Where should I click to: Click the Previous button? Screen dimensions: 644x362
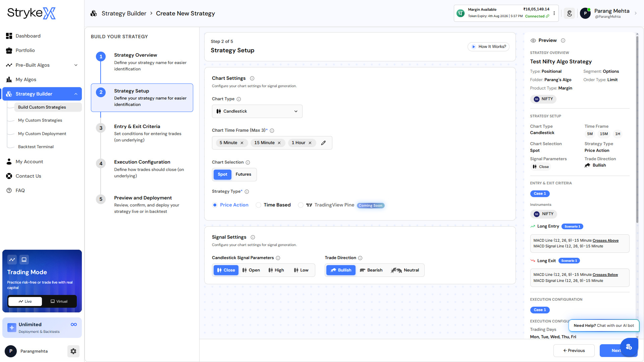(x=574, y=351)
